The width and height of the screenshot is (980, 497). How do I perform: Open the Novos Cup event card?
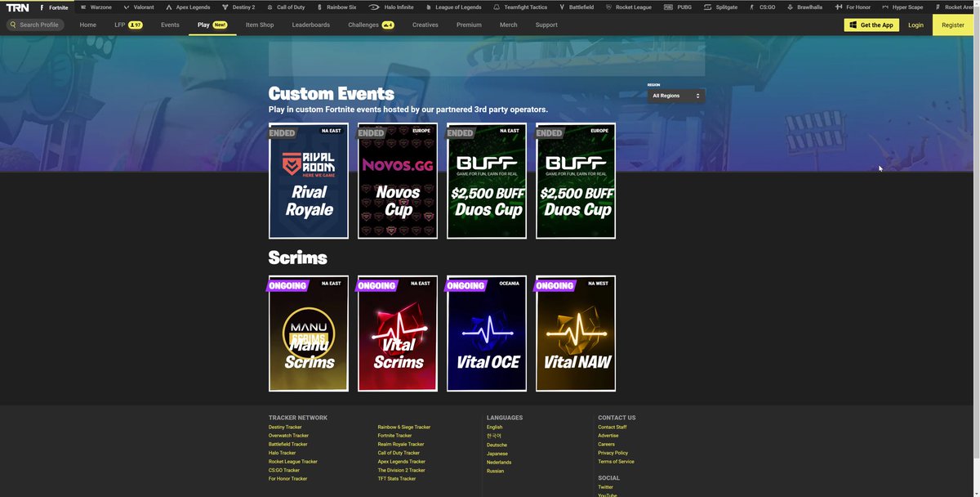click(x=398, y=181)
